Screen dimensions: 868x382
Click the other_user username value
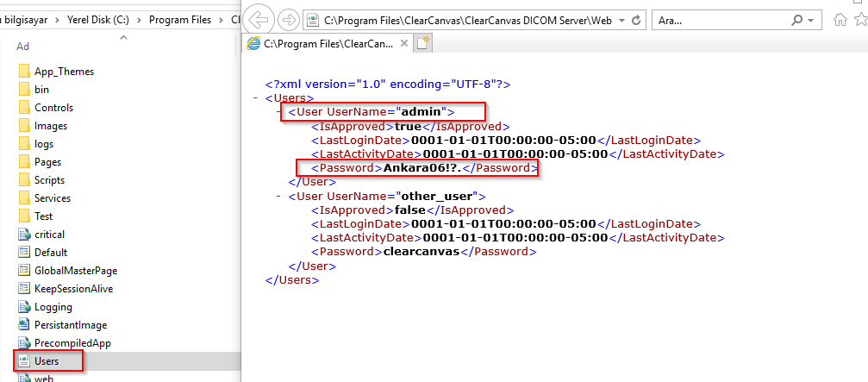437,196
